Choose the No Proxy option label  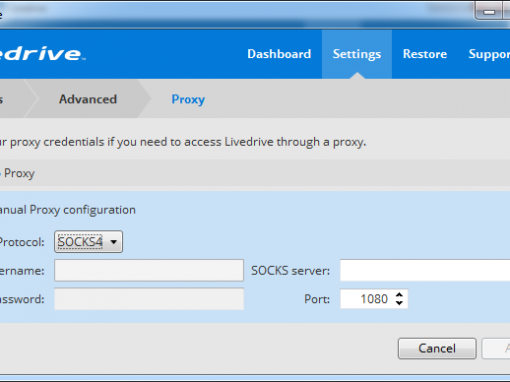pos(17,173)
